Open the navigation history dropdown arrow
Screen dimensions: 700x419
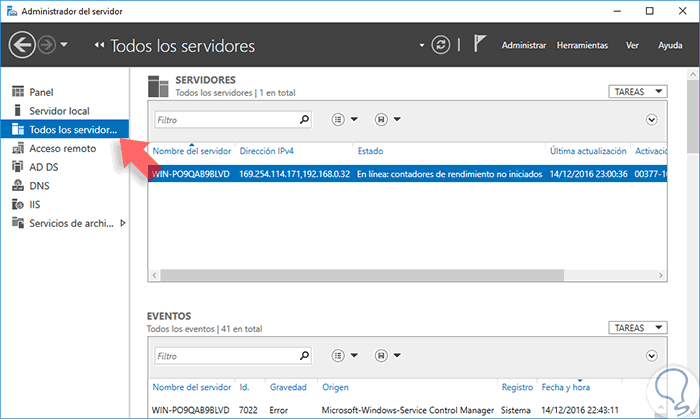[x=64, y=45]
